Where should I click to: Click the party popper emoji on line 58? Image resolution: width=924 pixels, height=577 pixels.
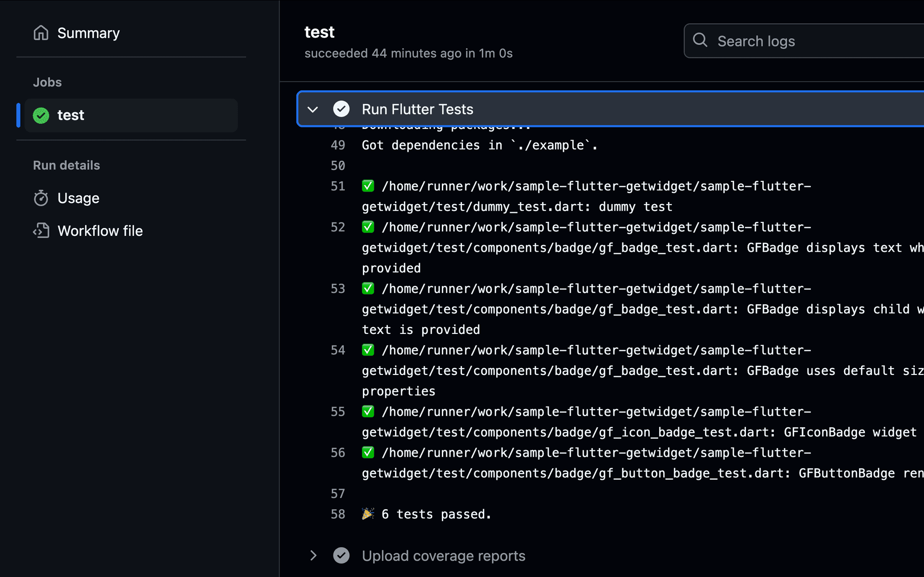tap(368, 514)
